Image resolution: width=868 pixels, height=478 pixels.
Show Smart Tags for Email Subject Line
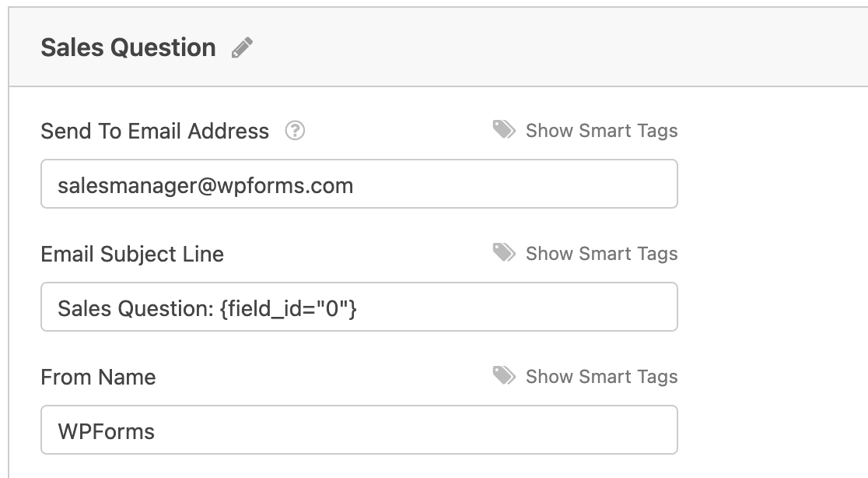coord(601,254)
